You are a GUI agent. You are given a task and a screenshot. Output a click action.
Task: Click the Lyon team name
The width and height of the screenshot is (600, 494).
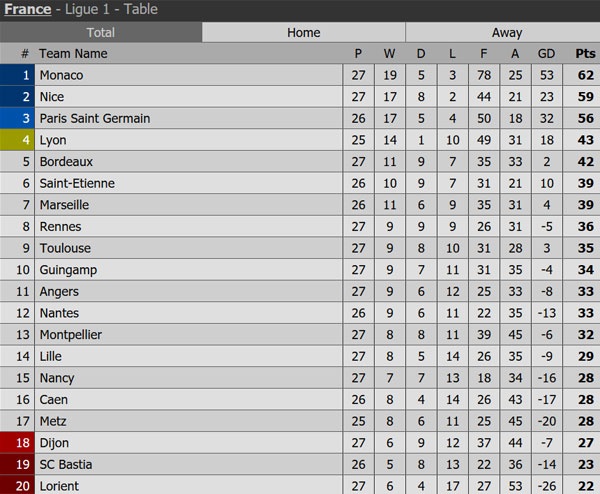pyautogui.click(x=53, y=140)
